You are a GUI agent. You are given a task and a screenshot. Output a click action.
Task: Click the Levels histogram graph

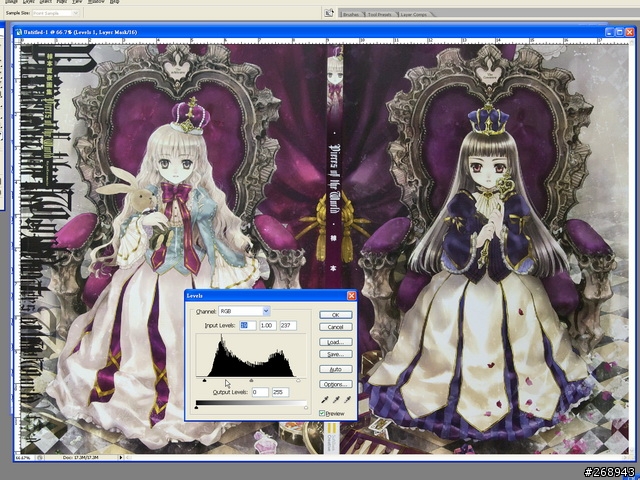click(x=251, y=355)
